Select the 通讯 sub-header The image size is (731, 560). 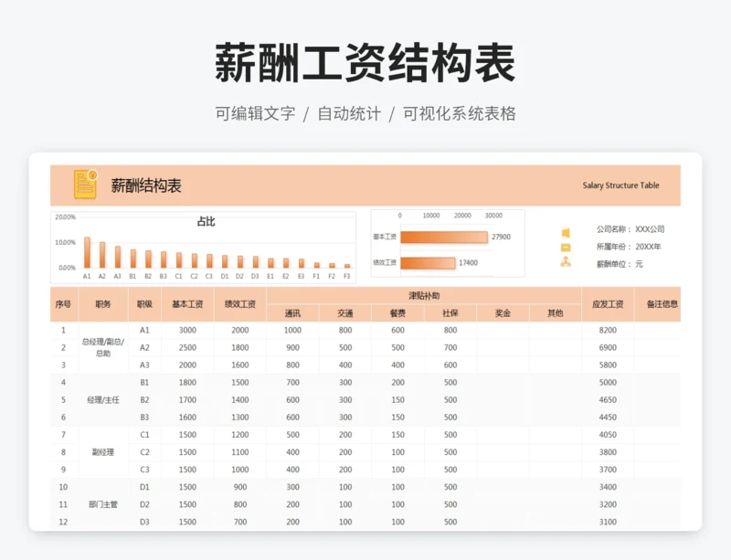click(292, 313)
